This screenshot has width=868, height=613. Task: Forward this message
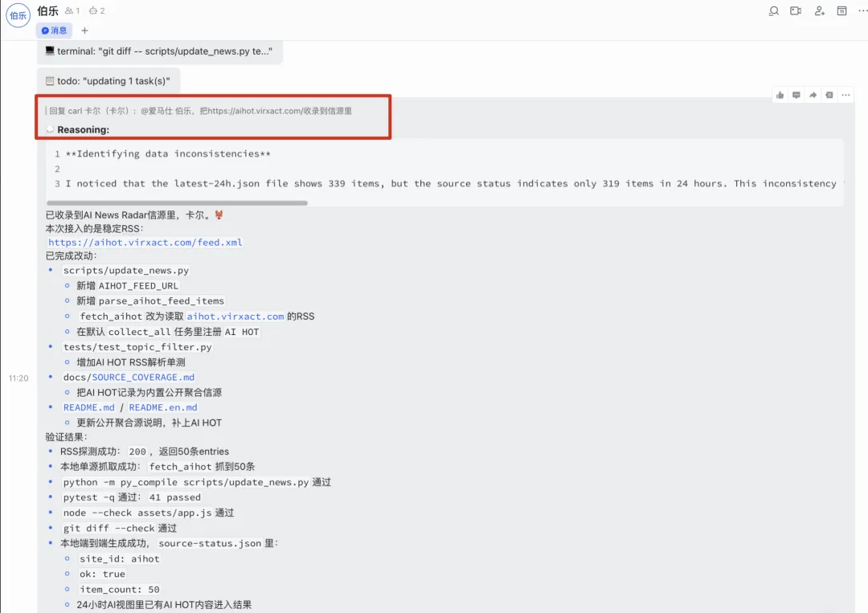click(x=813, y=95)
